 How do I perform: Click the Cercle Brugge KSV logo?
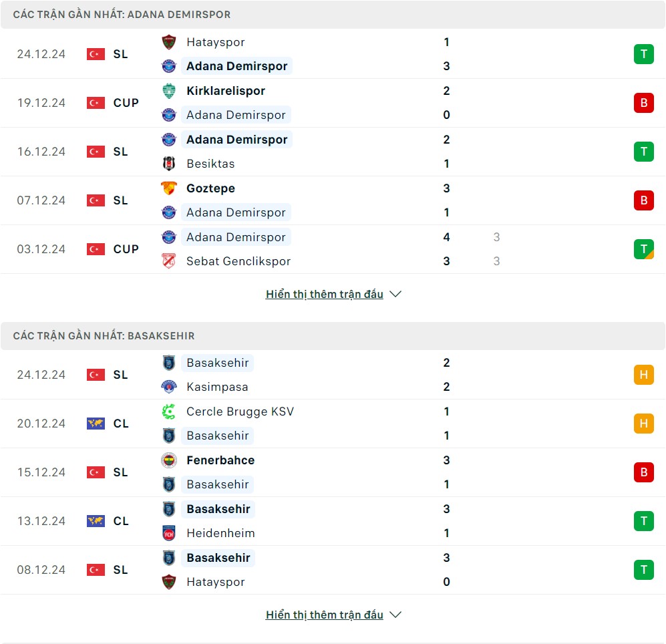(x=168, y=412)
